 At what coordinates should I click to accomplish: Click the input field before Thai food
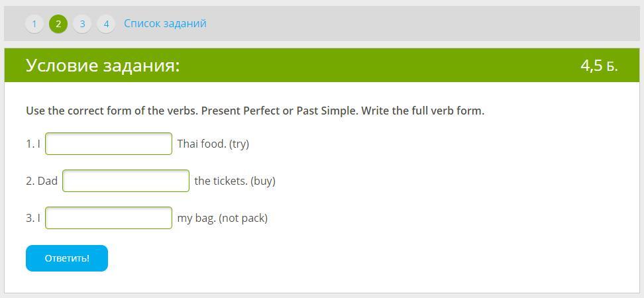pos(109,144)
